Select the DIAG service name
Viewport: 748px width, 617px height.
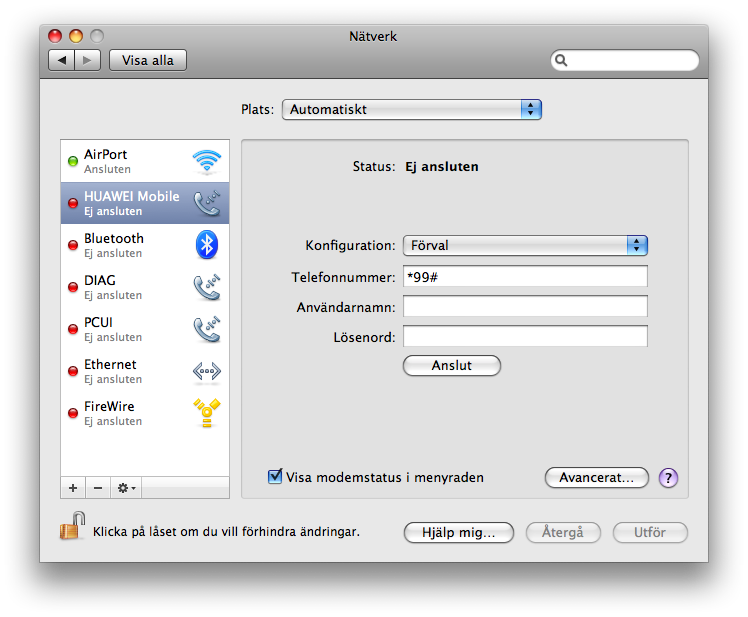pyautogui.click(x=100, y=281)
